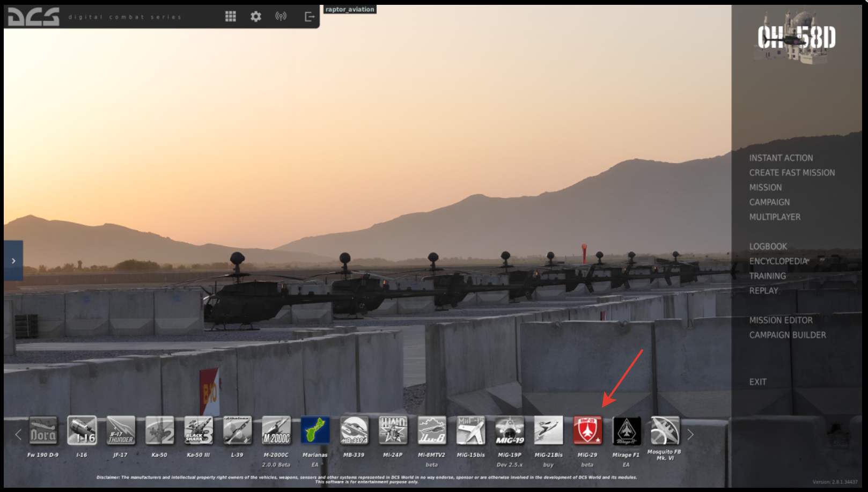Open Instant Action
The image size is (868, 492).
781,158
